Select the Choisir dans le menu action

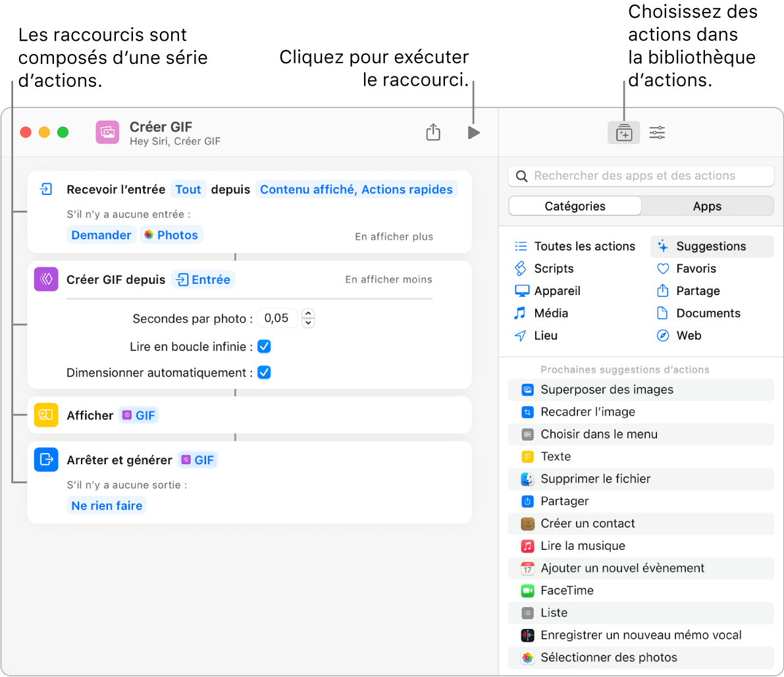tap(641, 435)
